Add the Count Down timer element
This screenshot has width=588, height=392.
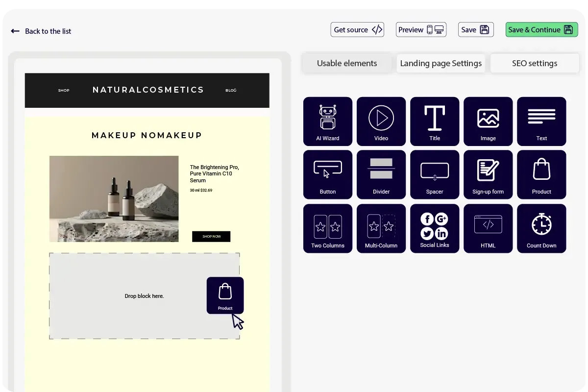541,228
